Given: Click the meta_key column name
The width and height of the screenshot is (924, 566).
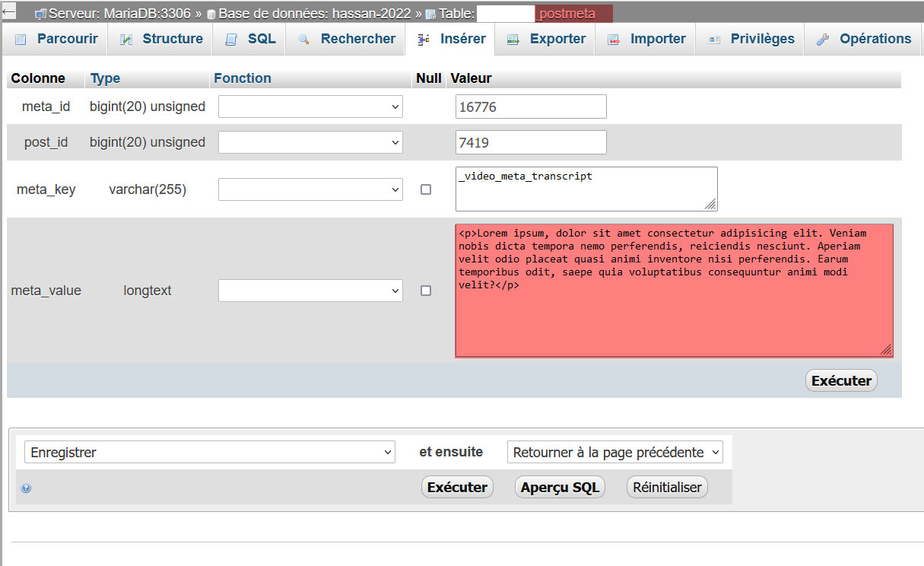Looking at the screenshot, I should tap(46, 189).
